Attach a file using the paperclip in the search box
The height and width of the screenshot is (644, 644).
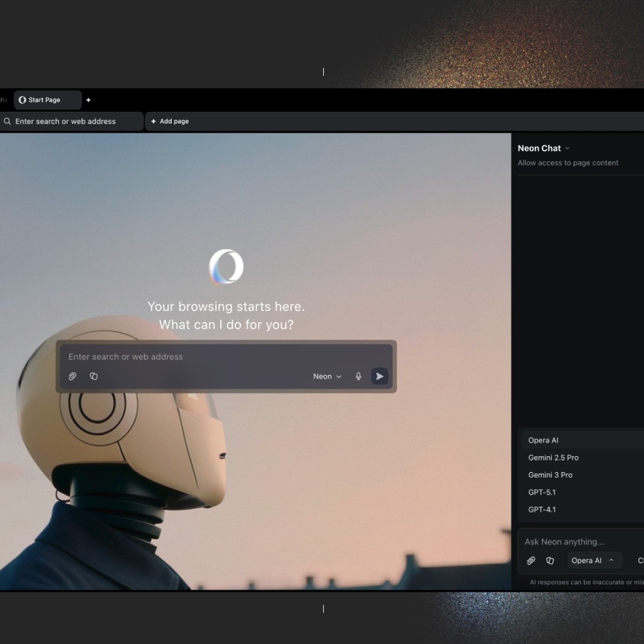[72, 376]
